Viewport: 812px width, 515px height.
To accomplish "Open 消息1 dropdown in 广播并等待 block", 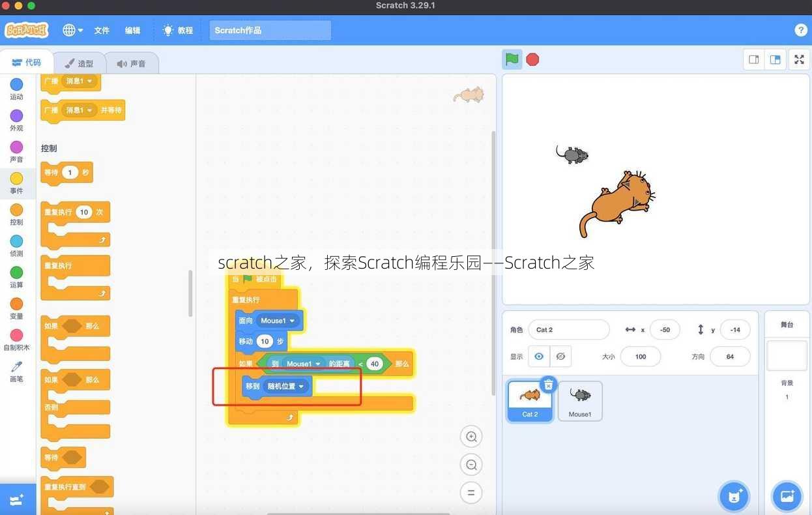I will point(80,110).
